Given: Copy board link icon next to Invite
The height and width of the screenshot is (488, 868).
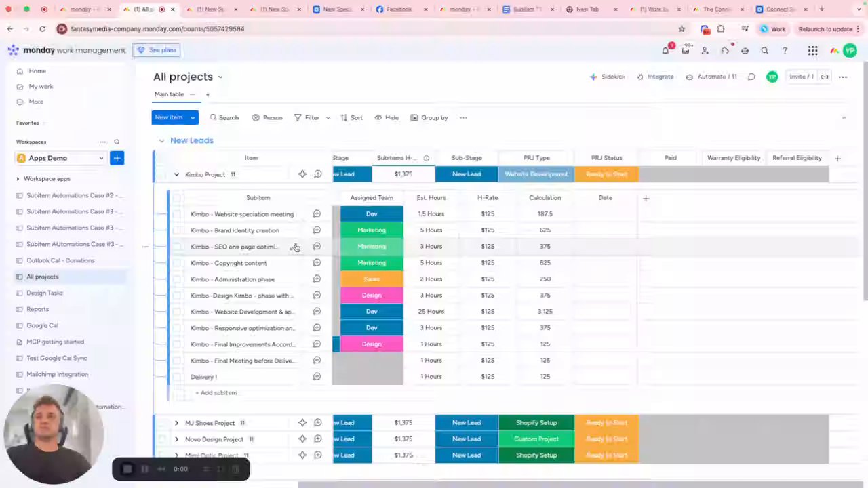Looking at the screenshot, I should pos(825,77).
